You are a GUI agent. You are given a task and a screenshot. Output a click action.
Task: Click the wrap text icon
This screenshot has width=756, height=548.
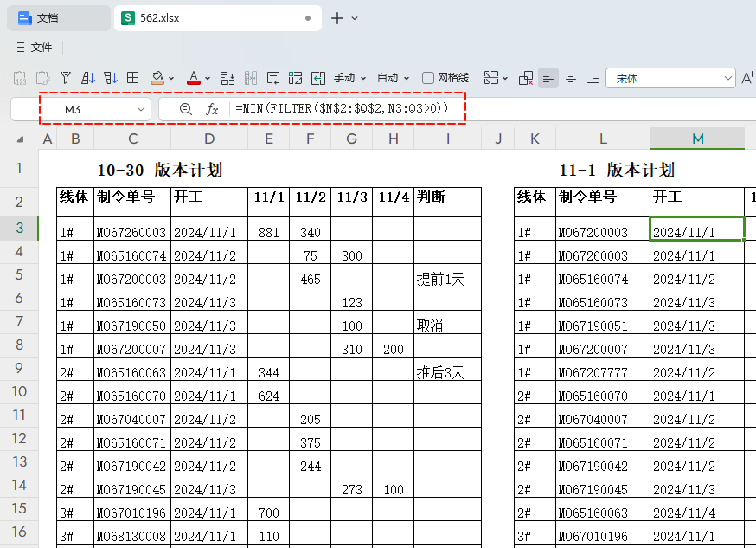(273, 78)
